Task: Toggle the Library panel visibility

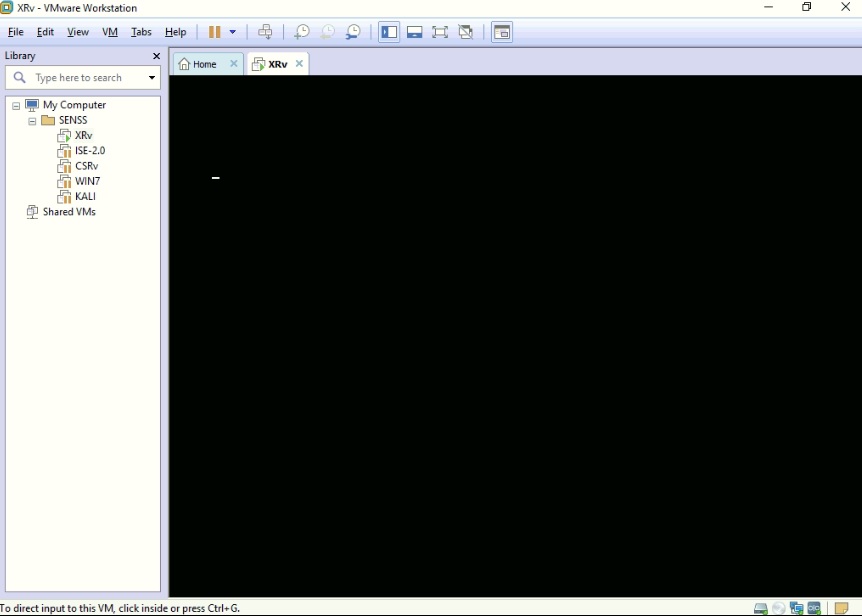Action: point(389,31)
